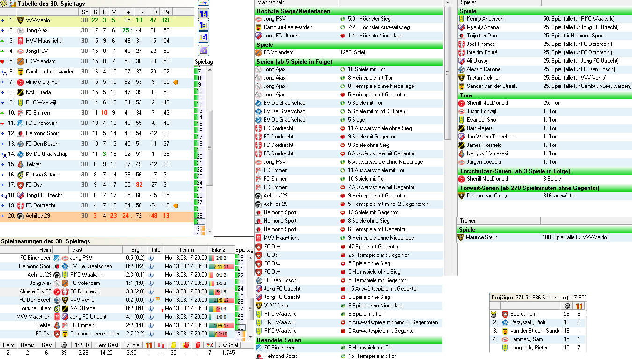Open match info for FC Oss vs Cambuur-Leeuwarden
The width and height of the screenshot is (632, 364).
click(x=151, y=334)
